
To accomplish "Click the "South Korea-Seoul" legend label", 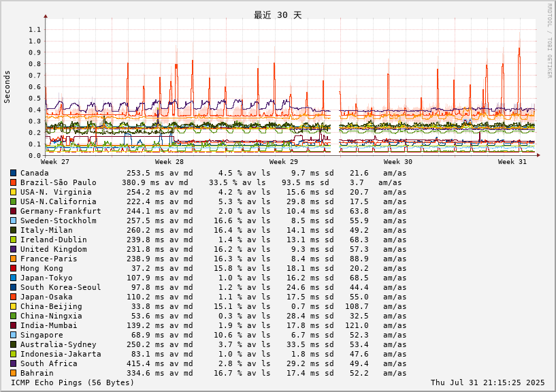I will (61, 287).
